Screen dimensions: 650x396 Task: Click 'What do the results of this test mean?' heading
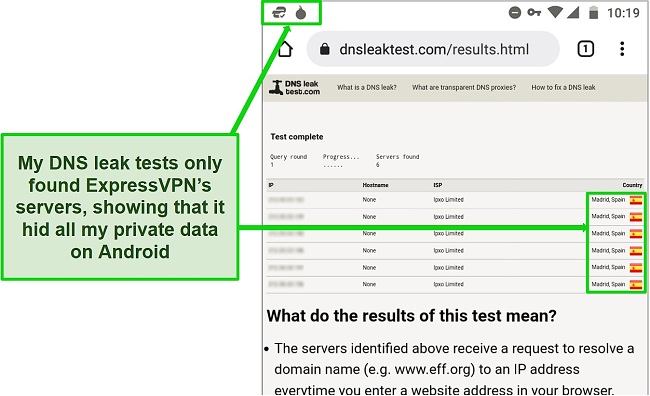[411, 316]
